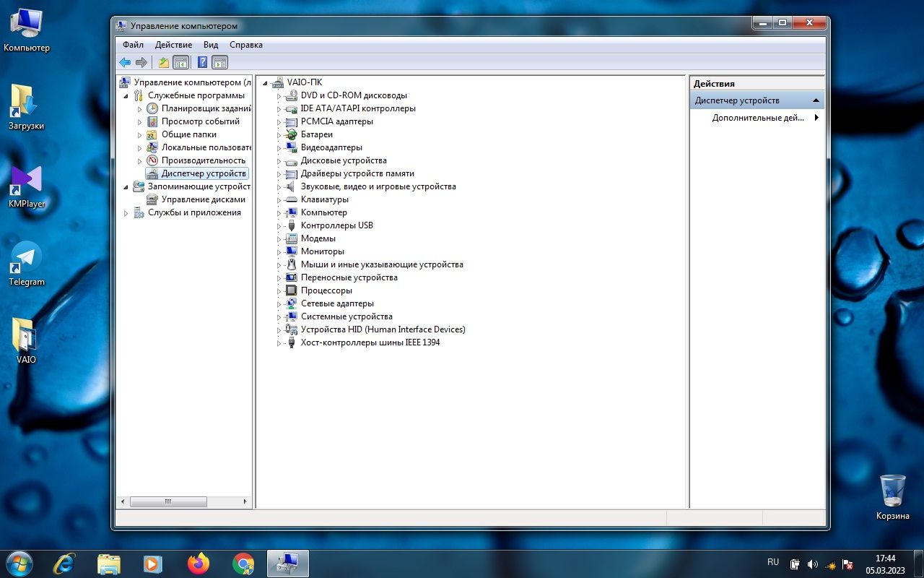This screenshot has width=924, height=578.
Task: Select the Батареи device icon
Action: (x=292, y=134)
